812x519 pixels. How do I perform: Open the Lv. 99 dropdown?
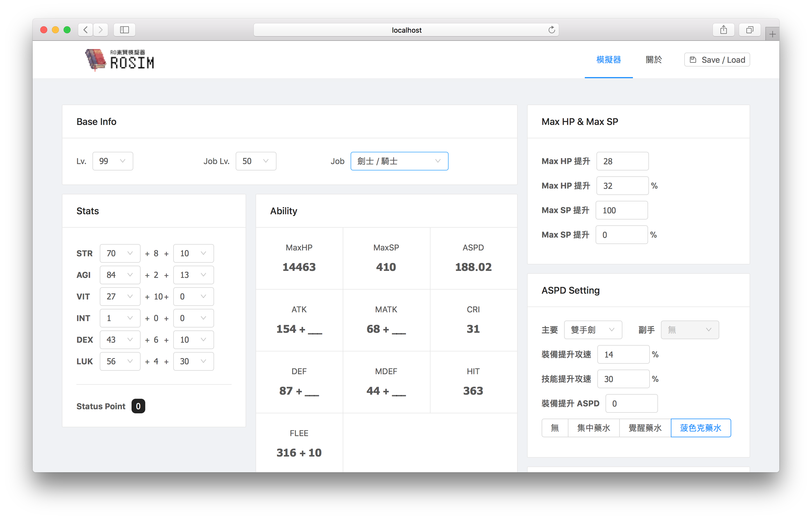click(x=113, y=161)
